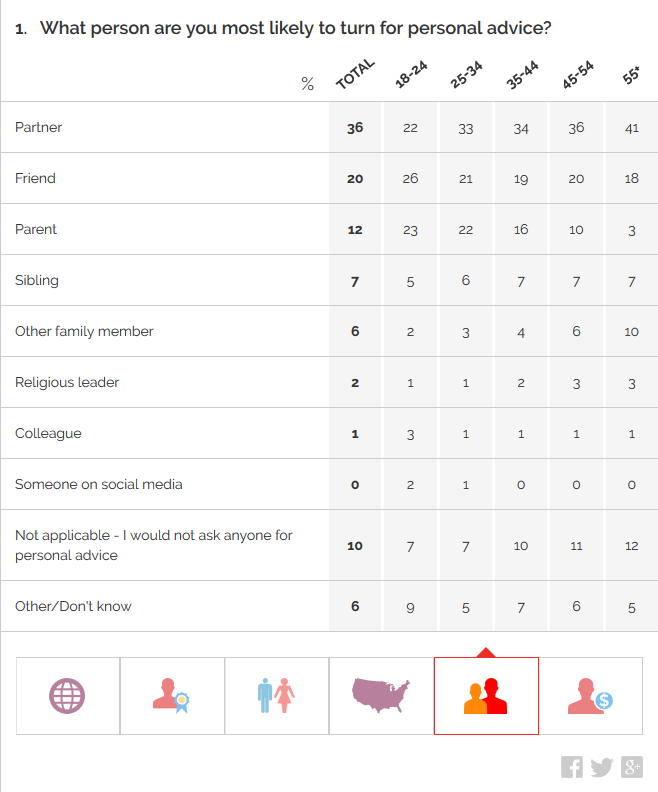Share via the Facebook icon
The width and height of the screenshot is (658, 792).
572,767
